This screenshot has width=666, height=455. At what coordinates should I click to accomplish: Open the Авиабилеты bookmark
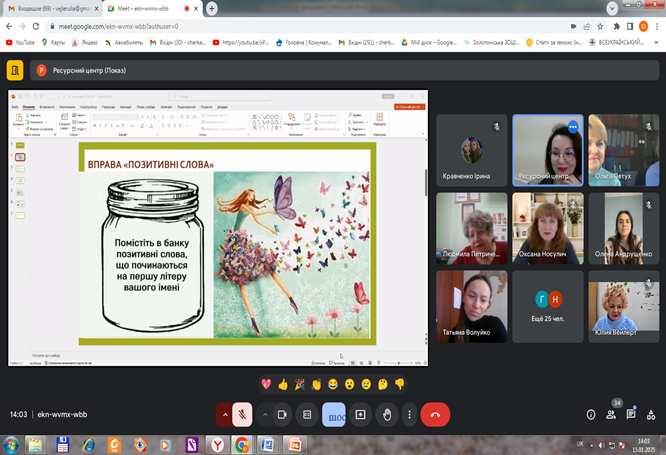click(x=124, y=42)
